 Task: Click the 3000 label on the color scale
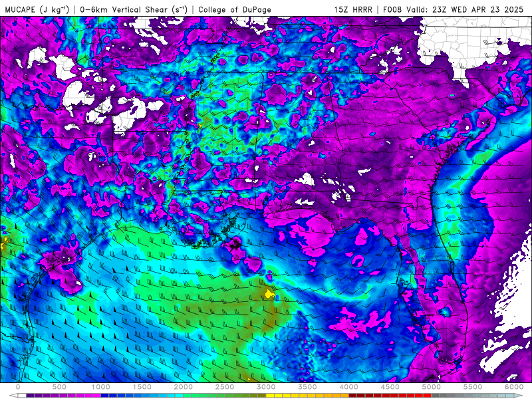267,387
